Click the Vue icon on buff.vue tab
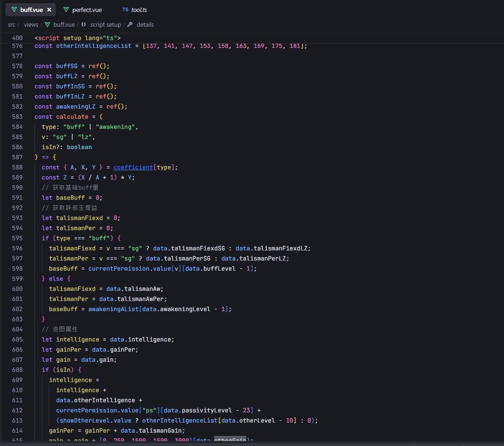 (x=14, y=10)
